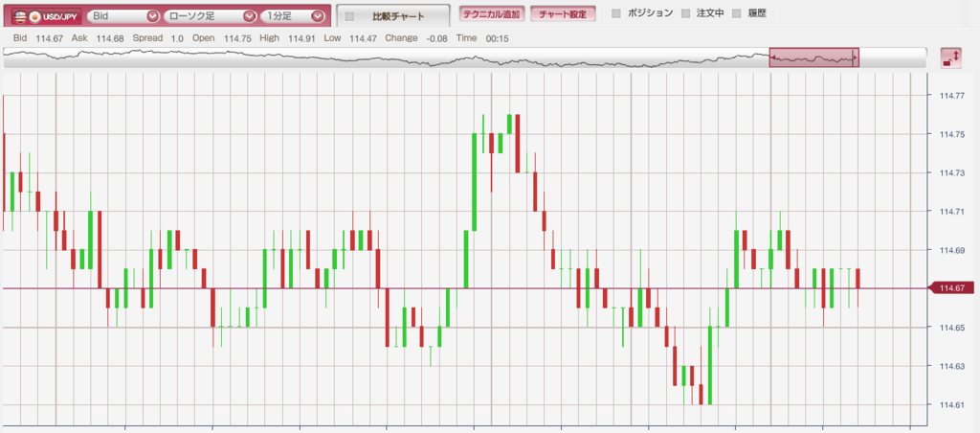The image size is (980, 433).
Task: Enable the 履歴 checkbox
Action: pyautogui.click(x=736, y=13)
